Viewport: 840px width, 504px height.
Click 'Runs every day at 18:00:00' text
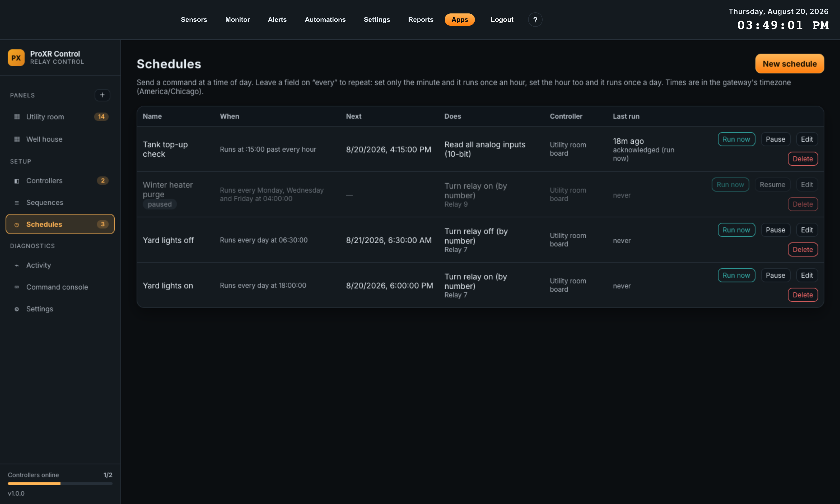coord(263,286)
